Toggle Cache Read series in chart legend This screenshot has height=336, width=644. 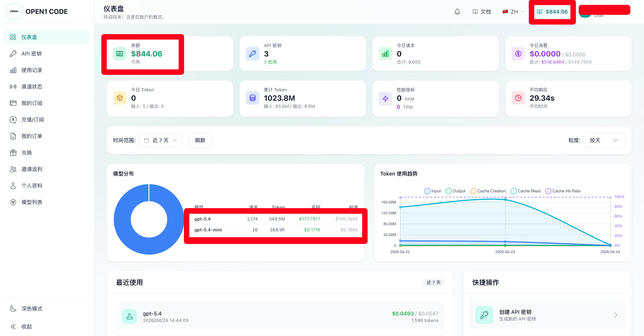pyautogui.click(x=526, y=191)
